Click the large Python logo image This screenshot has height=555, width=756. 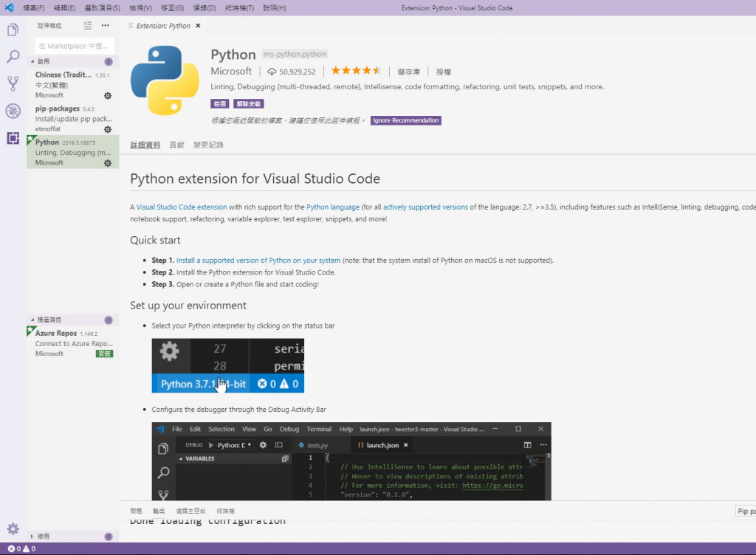pos(165,80)
